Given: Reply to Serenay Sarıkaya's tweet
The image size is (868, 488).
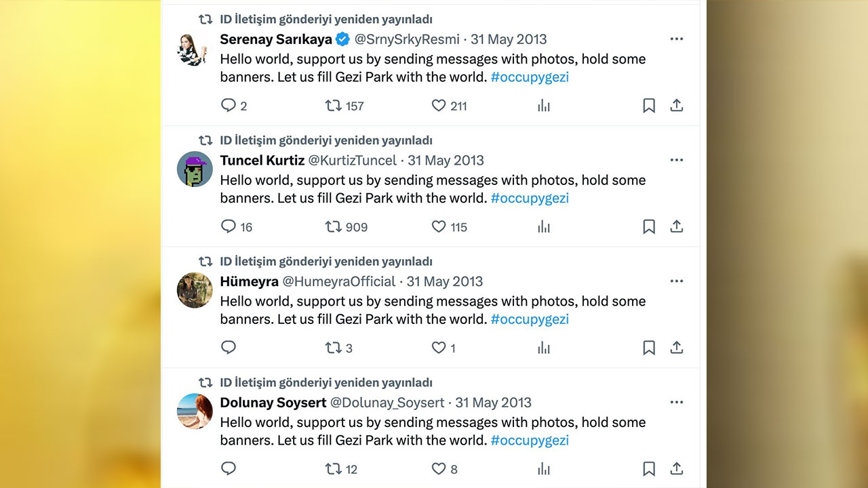Looking at the screenshot, I should tap(229, 106).
